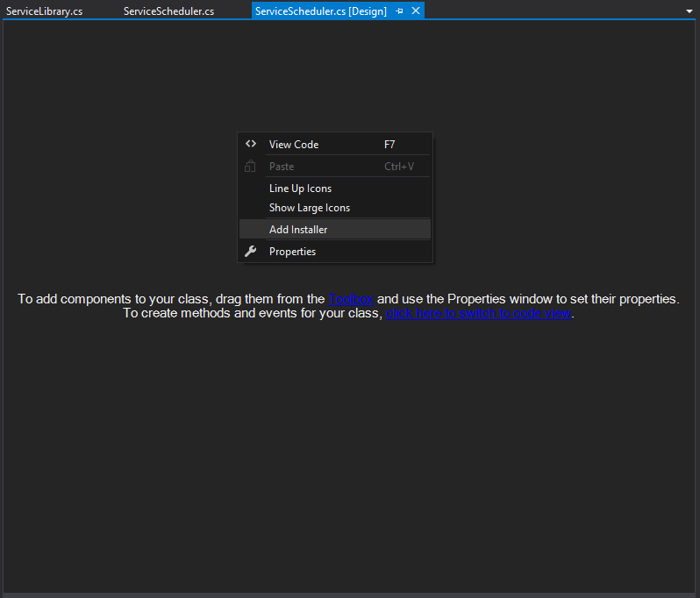Open the Toolbox hyperlink
The height and width of the screenshot is (598, 700).
pos(351,298)
